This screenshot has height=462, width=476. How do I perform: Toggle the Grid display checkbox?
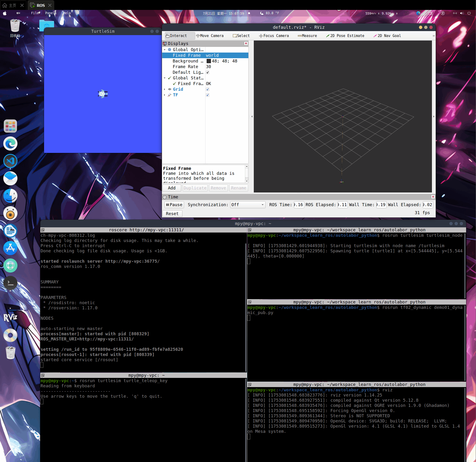click(208, 89)
